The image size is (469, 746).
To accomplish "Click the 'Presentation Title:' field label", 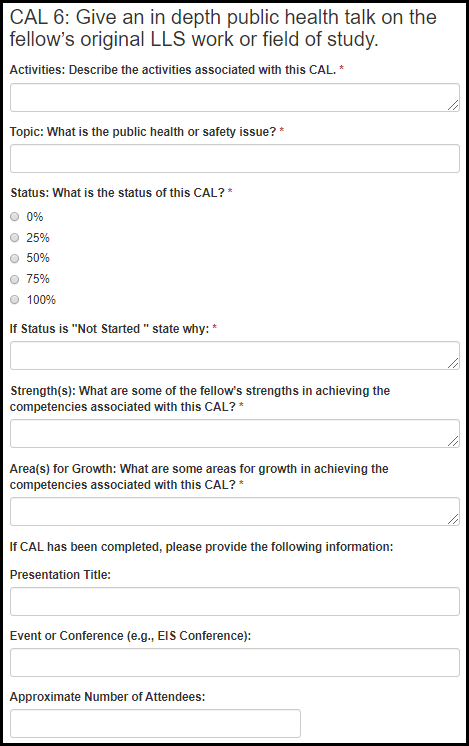I will point(60,575).
